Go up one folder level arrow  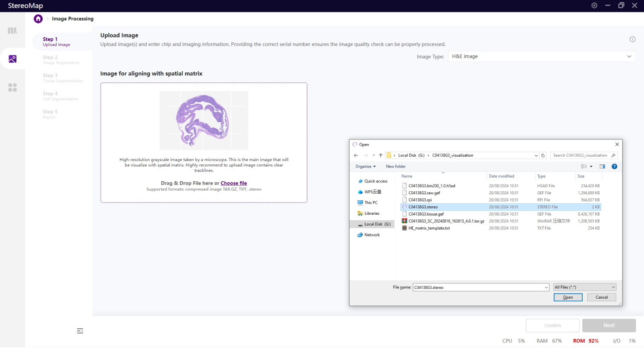tap(380, 156)
